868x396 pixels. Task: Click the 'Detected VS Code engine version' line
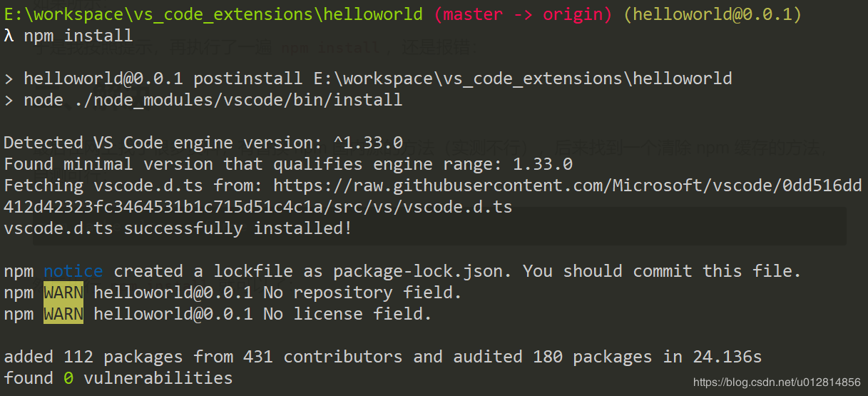click(x=203, y=143)
